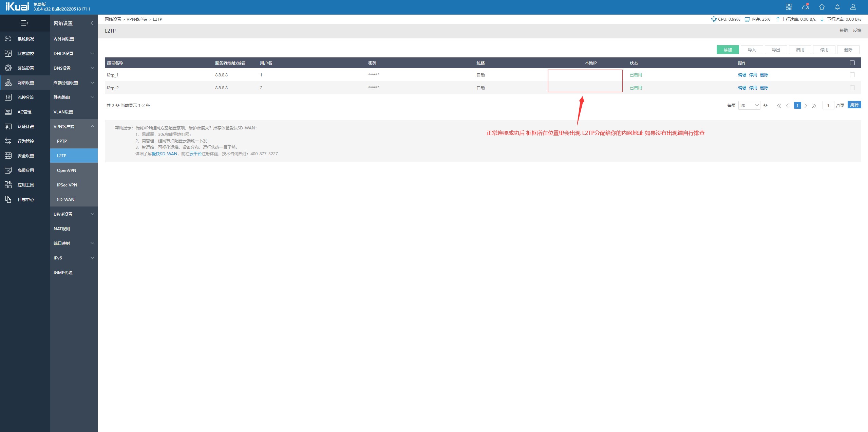This screenshot has height=432, width=868.
Task: Click the page number jump input field
Action: 828,105
